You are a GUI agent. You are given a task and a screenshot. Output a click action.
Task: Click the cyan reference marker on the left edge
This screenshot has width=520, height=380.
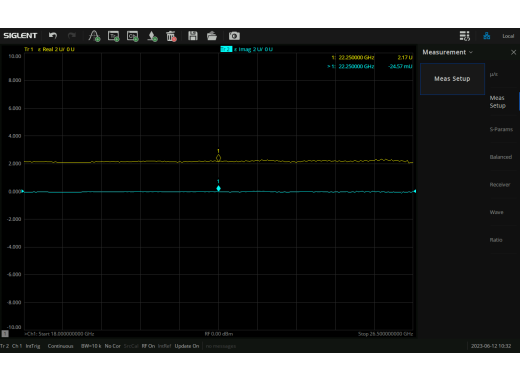pyautogui.click(x=23, y=191)
